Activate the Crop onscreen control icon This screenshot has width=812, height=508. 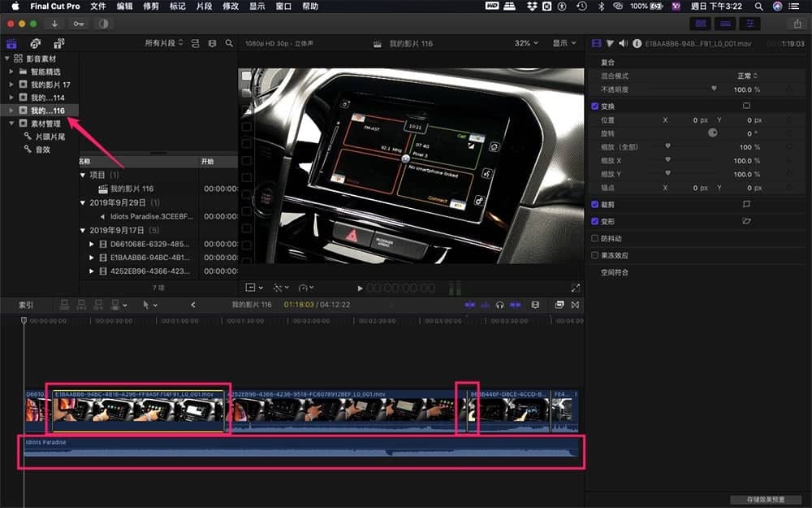coord(746,204)
